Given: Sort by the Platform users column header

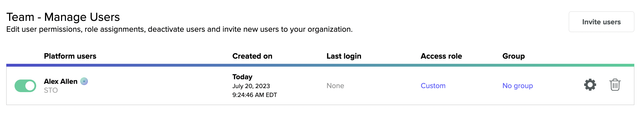Looking at the screenshot, I should coord(70,56).
